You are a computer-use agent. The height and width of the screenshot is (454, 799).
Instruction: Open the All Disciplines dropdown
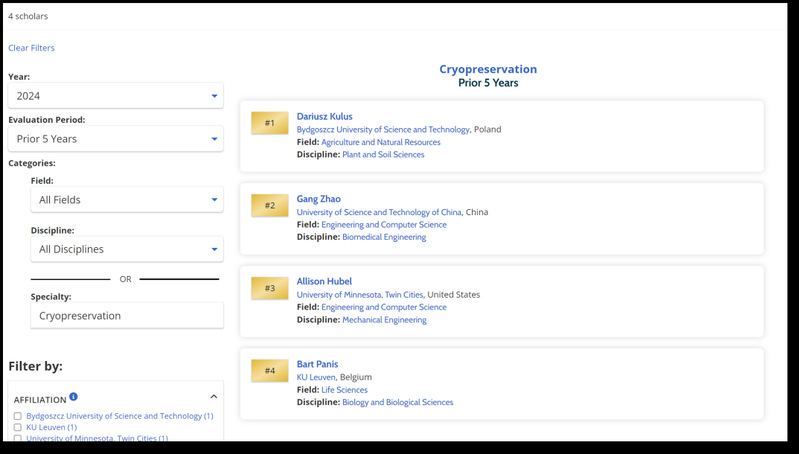click(127, 249)
